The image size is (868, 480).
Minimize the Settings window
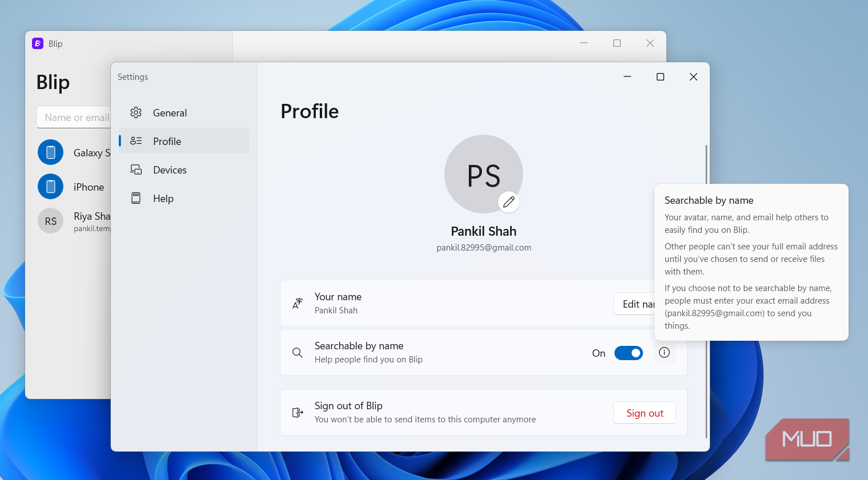click(x=627, y=76)
